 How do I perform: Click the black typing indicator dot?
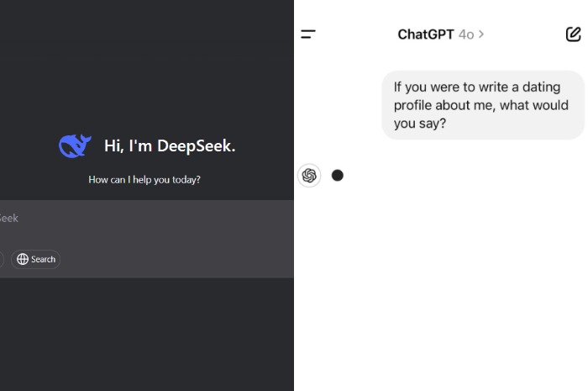338,175
